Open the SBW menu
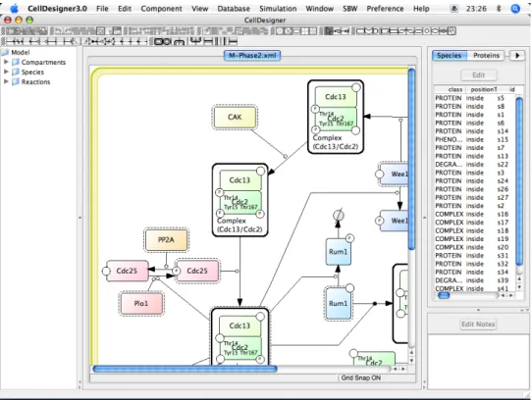The image size is (532, 400). 349,9
